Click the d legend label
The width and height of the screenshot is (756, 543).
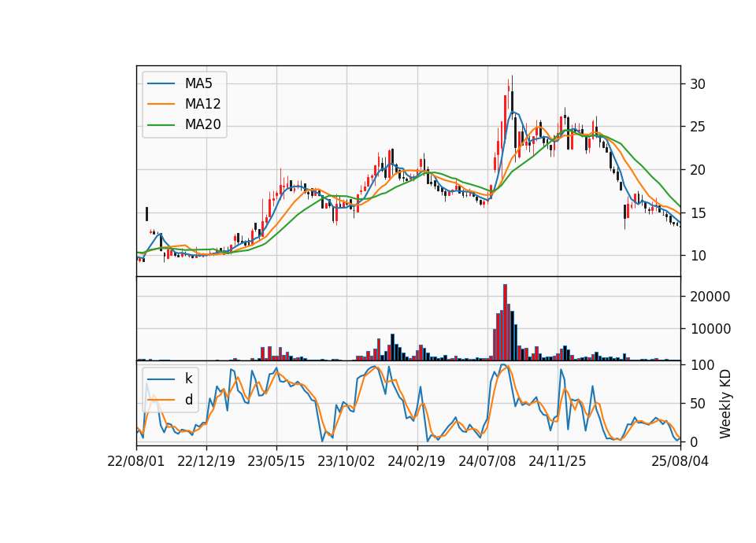pyautogui.click(x=189, y=400)
